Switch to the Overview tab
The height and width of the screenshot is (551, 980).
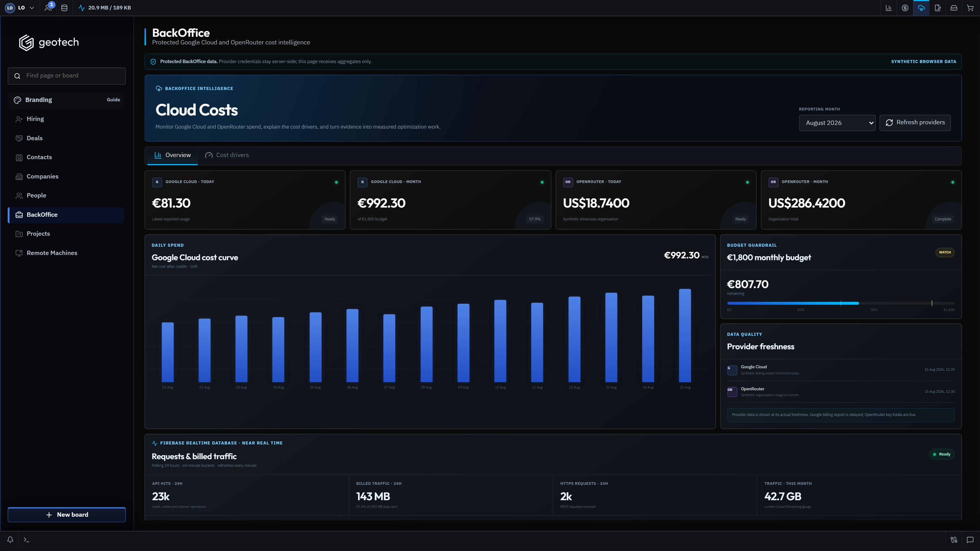point(172,155)
